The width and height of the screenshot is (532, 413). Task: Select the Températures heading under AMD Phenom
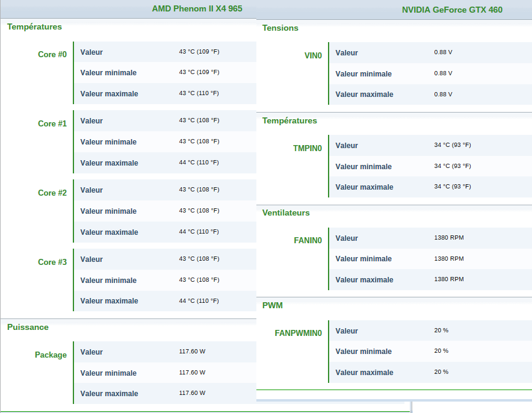[x=35, y=27]
